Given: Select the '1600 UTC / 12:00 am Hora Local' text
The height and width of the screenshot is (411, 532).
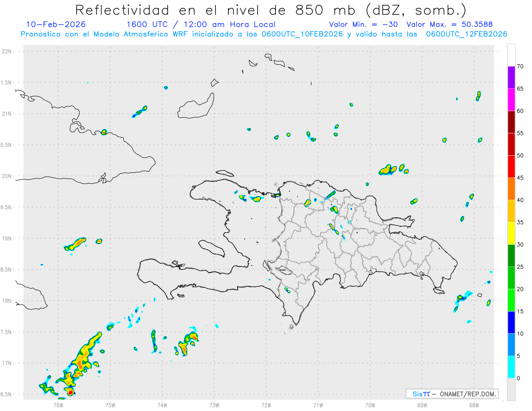Looking at the screenshot, I should [x=201, y=24].
